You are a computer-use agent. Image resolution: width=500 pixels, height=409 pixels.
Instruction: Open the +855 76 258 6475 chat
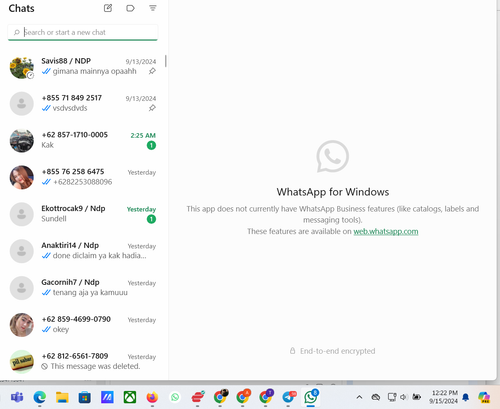(x=83, y=177)
